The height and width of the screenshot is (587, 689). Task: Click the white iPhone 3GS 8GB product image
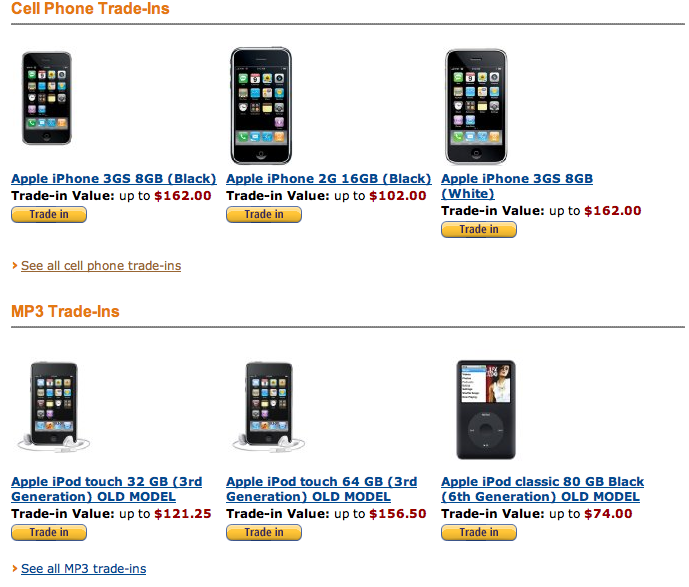476,105
